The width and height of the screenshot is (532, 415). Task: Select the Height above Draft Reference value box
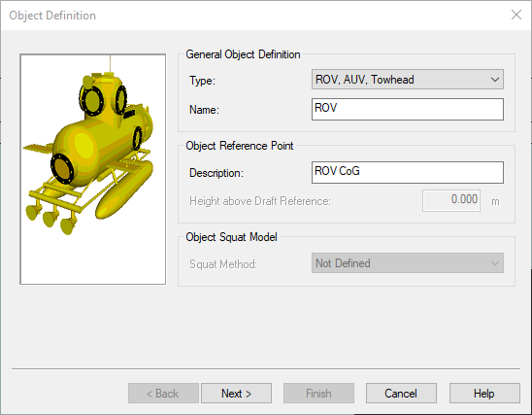coord(451,201)
